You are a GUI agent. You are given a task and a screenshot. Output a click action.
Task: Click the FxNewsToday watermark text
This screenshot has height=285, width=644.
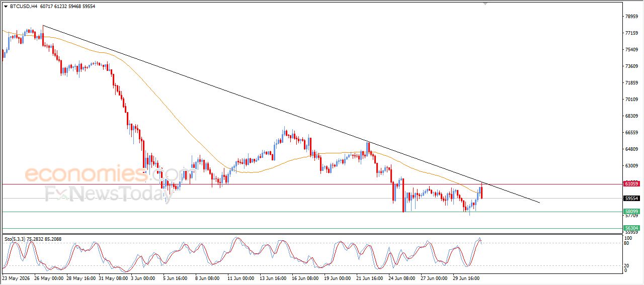[x=109, y=194]
